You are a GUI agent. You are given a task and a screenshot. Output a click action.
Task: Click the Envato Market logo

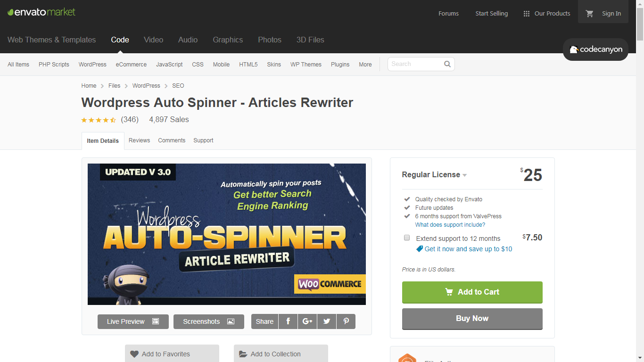(x=41, y=12)
